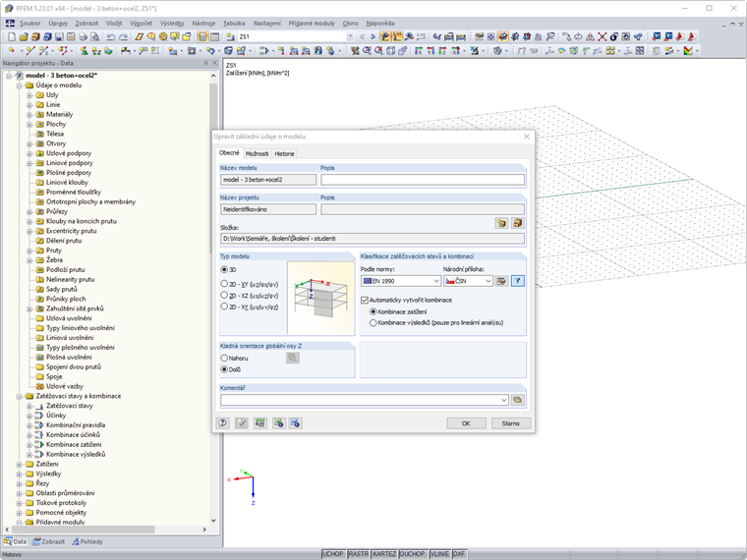Click the view in Z direction icon

point(442,50)
